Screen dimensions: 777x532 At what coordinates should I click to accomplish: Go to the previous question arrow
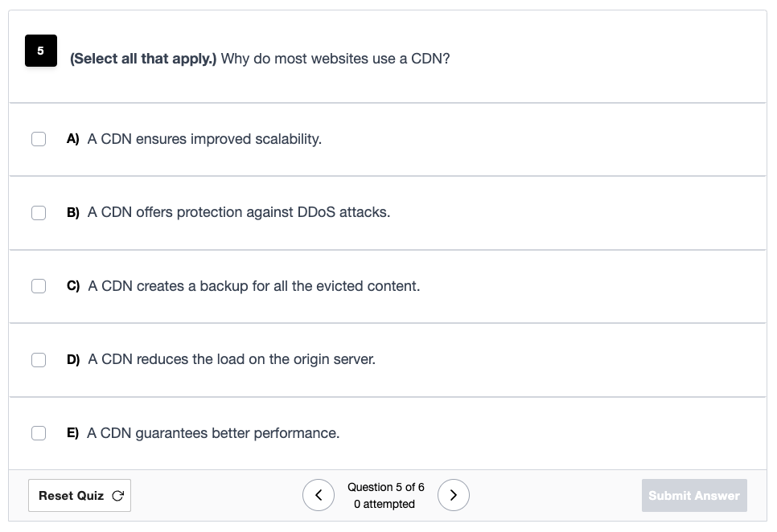pyautogui.click(x=319, y=495)
